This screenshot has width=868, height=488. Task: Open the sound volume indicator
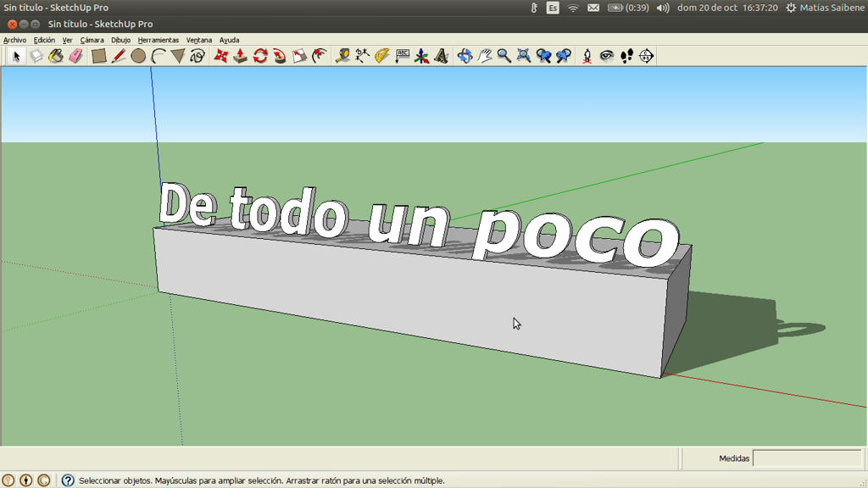pyautogui.click(x=663, y=8)
